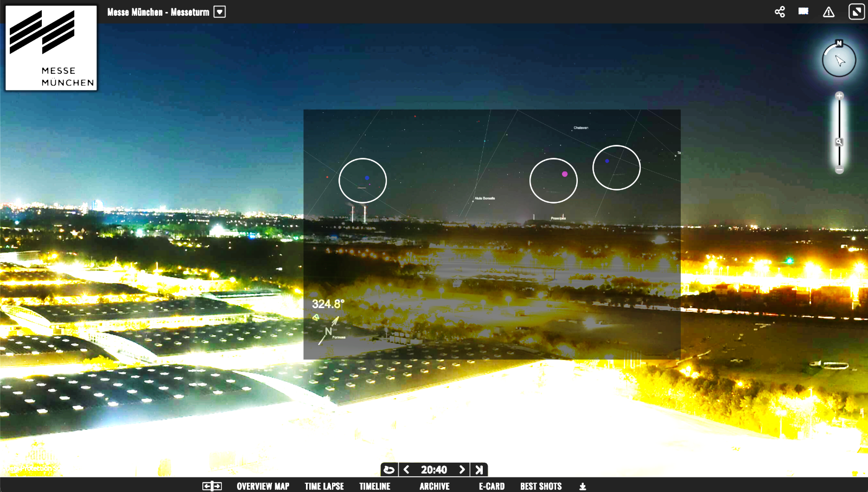Click the flag icon in top bar
The width and height of the screenshot is (868, 492).
[803, 11]
